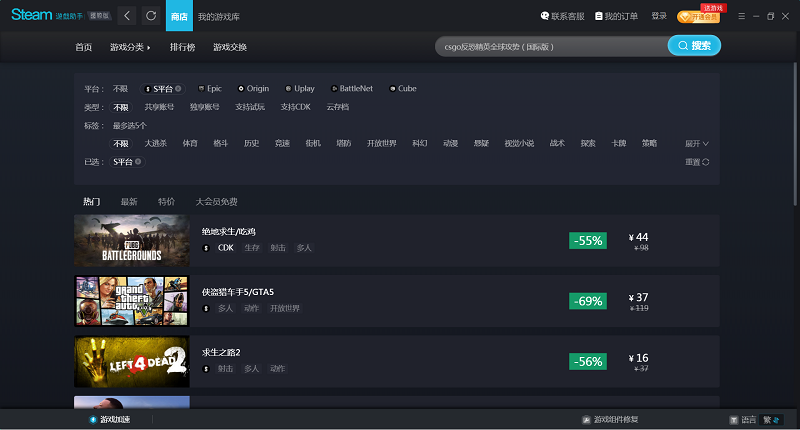Click the 开通会员 membership badge
The image size is (800, 430).
coord(698,17)
